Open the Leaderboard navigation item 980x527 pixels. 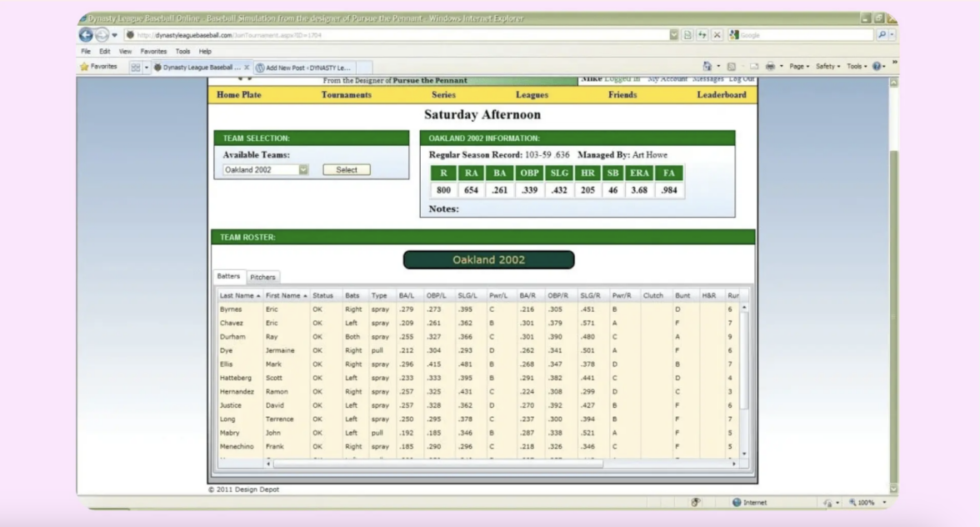pyautogui.click(x=721, y=95)
